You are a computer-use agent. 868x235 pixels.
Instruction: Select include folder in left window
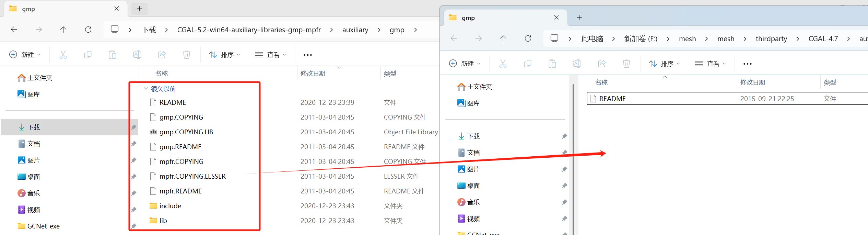coord(165,206)
